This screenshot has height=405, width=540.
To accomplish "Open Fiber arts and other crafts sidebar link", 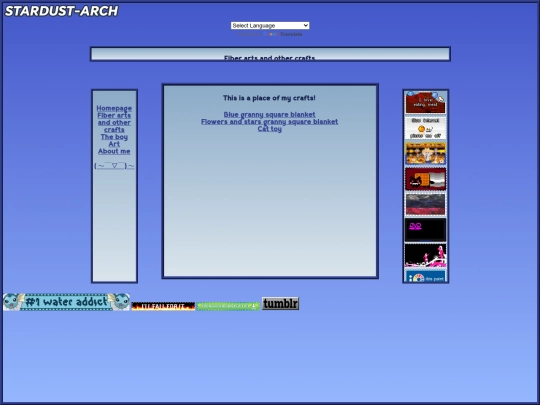I will click(114, 122).
